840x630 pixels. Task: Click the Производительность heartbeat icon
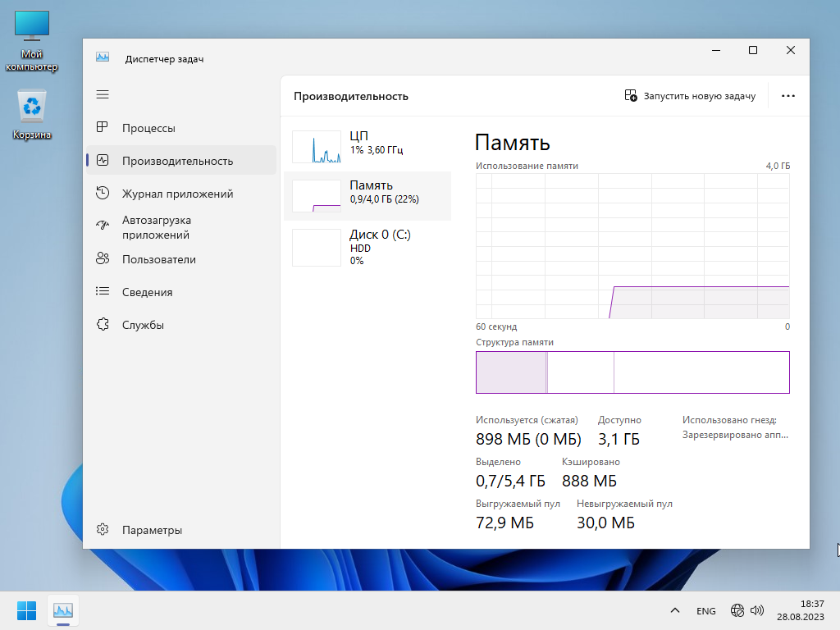point(103,160)
